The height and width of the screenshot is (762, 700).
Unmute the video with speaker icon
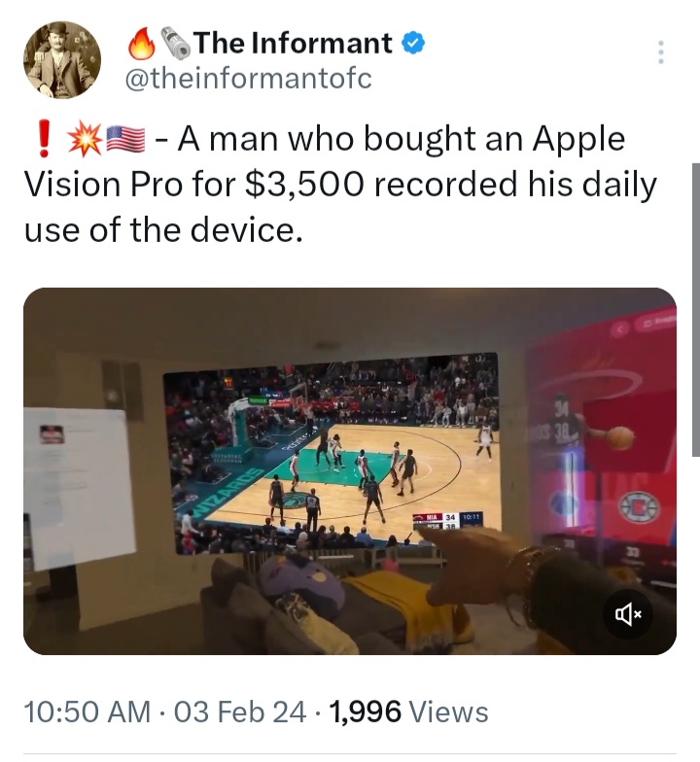point(628,614)
